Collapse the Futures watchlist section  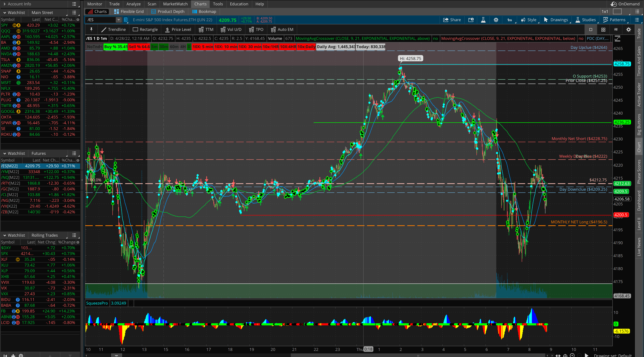point(4,153)
